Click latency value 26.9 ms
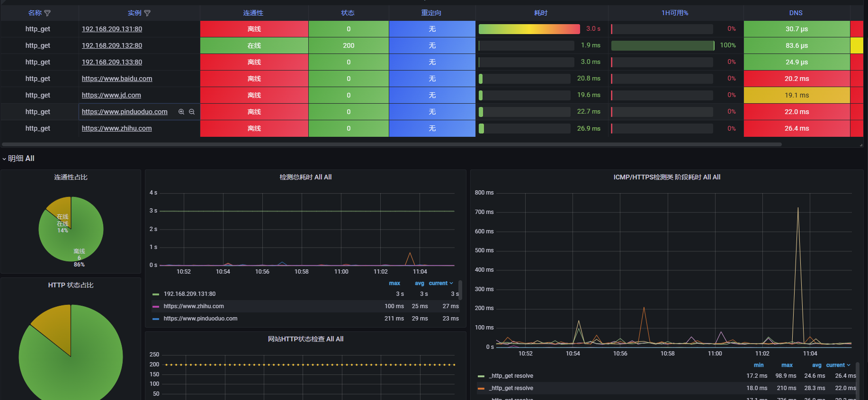The height and width of the screenshot is (400, 868). 589,128
